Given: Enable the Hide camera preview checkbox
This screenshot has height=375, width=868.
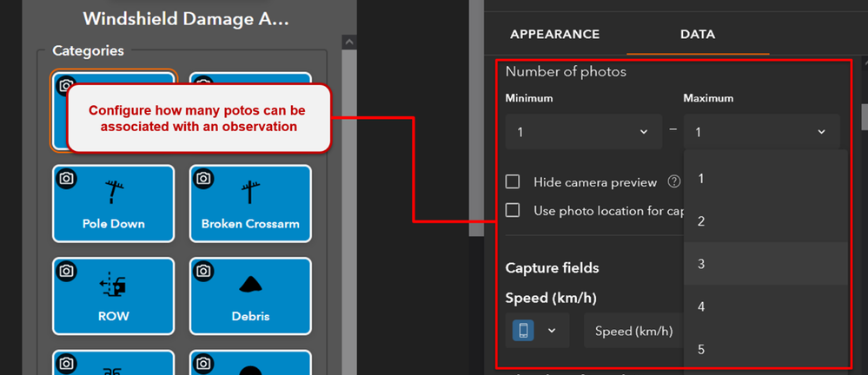Looking at the screenshot, I should pyautogui.click(x=513, y=182).
